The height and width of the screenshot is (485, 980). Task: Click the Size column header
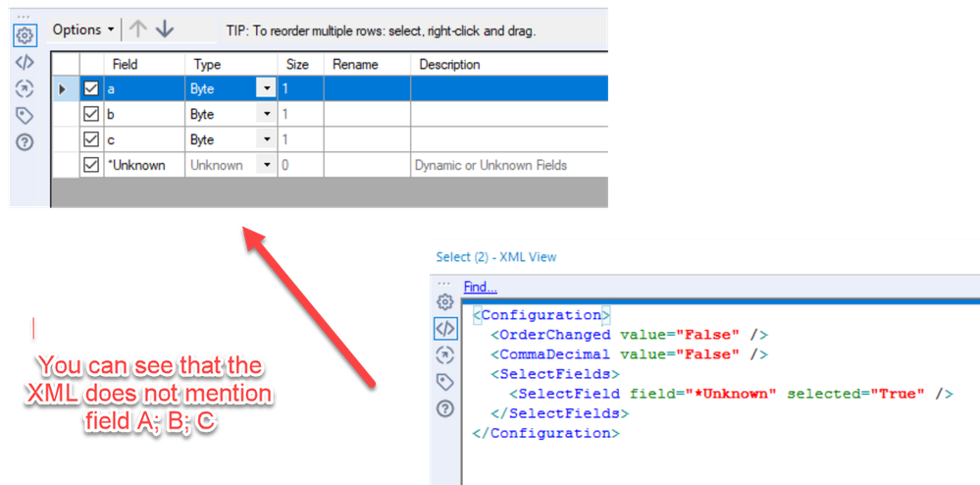coord(300,65)
